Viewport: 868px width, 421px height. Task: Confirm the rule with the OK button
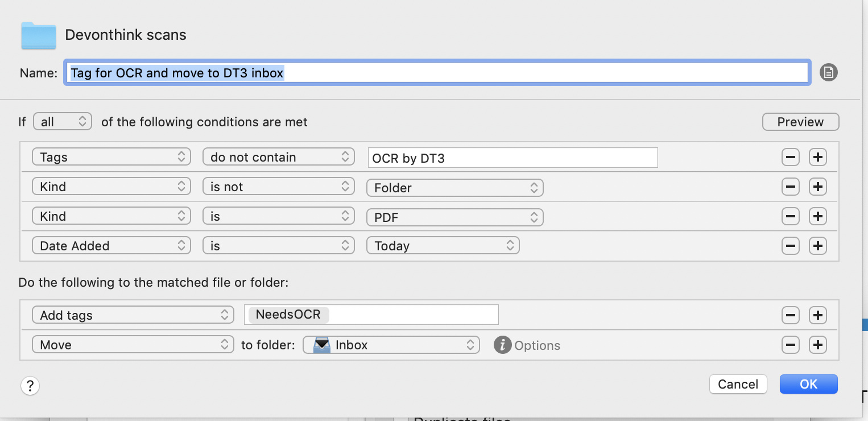808,384
